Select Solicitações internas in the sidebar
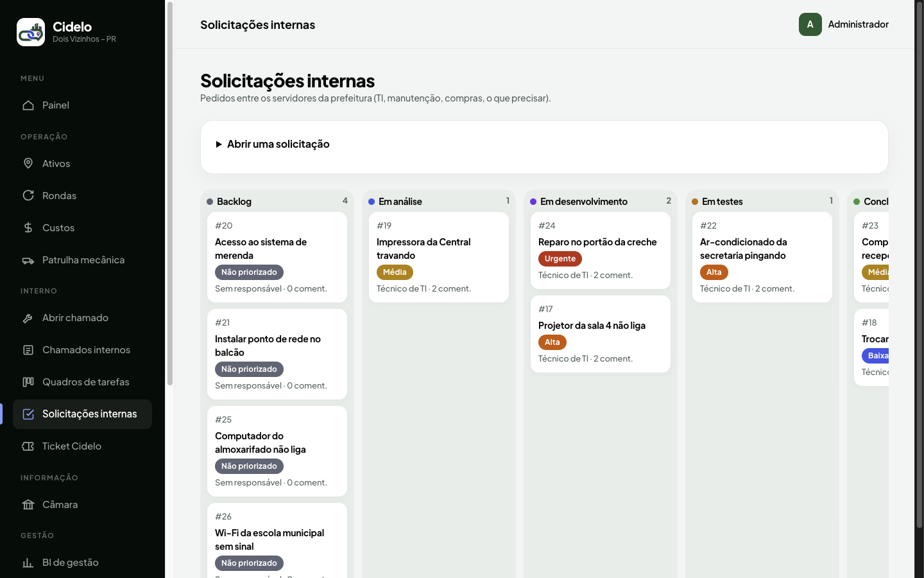Screen dimensions: 924x578 tap(82, 414)
